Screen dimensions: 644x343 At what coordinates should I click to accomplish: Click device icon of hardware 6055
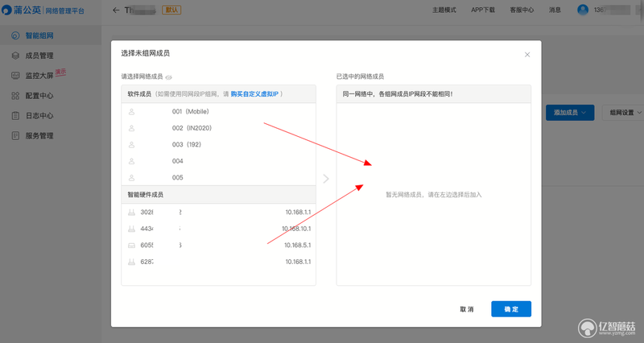tap(131, 246)
